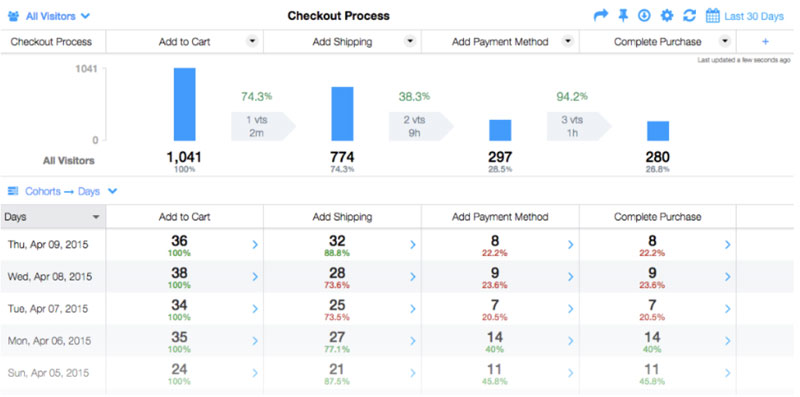Click the calendar icon
The height and width of the screenshot is (397, 800).
713,16
